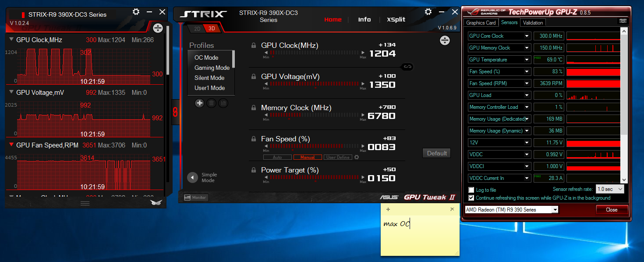This screenshot has width=644, height=262.
Task: Switch to the Validation tab in GPU-Z
Action: (533, 22)
